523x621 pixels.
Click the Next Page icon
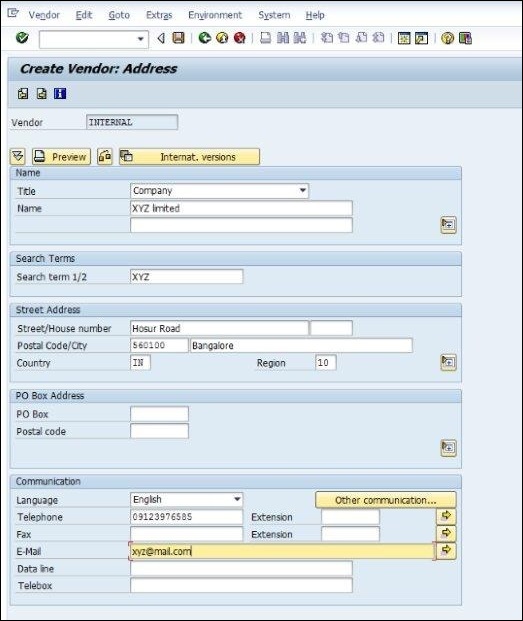tap(361, 38)
